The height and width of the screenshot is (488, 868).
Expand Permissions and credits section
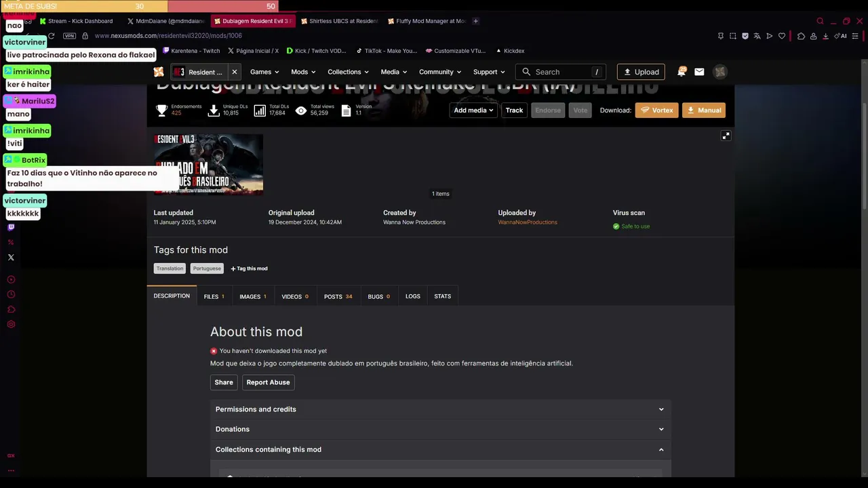[441, 409]
